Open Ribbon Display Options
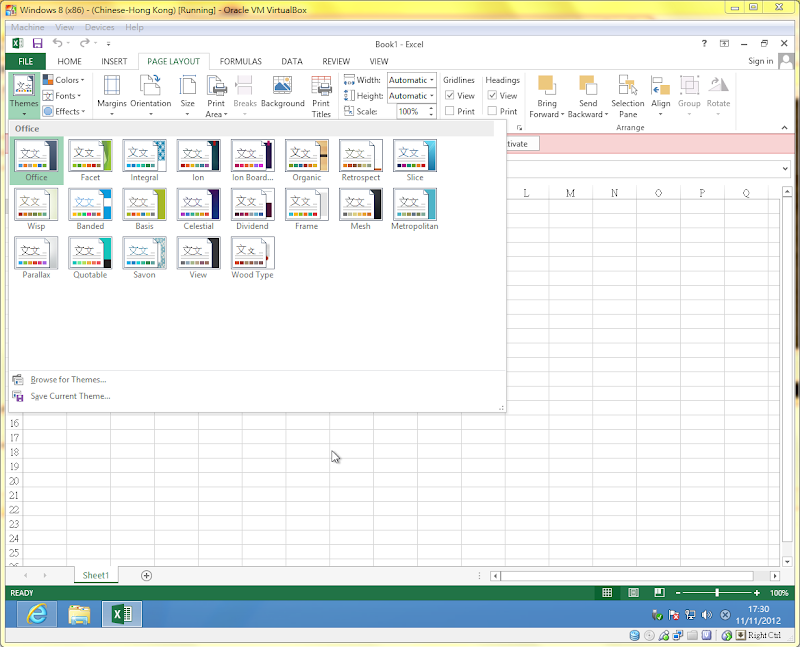Viewport: 800px width, 647px height. pos(724,43)
